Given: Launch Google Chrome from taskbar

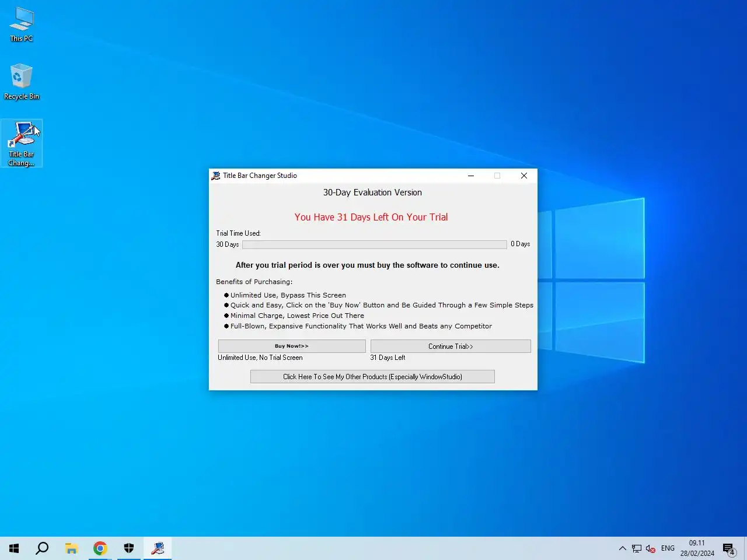Looking at the screenshot, I should (x=100, y=548).
